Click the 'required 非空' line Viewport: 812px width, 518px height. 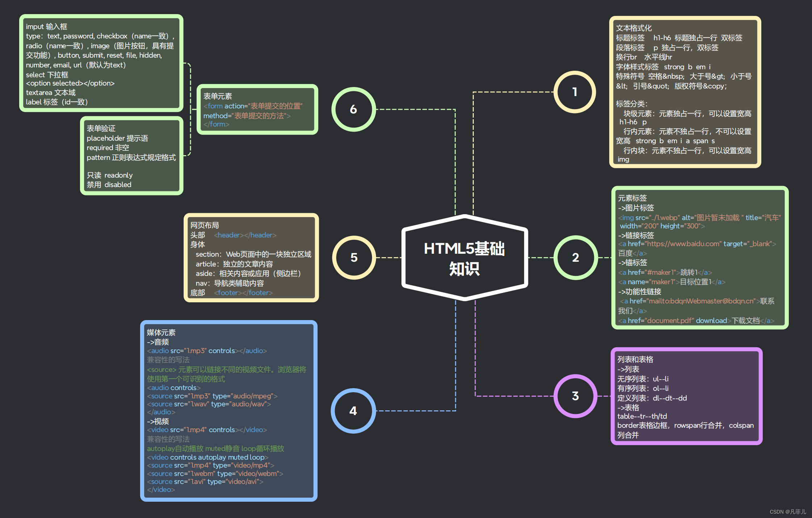[108, 148]
